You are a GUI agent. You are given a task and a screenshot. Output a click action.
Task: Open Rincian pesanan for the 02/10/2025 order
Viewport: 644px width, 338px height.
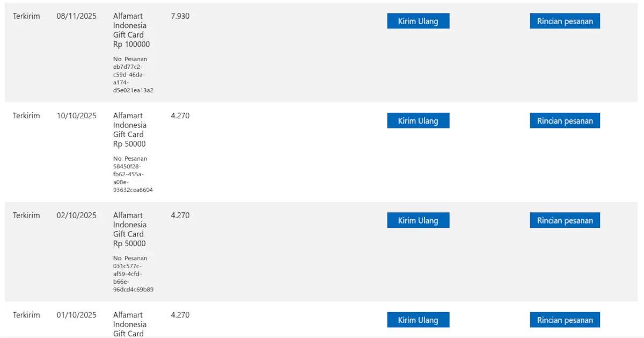(x=565, y=220)
